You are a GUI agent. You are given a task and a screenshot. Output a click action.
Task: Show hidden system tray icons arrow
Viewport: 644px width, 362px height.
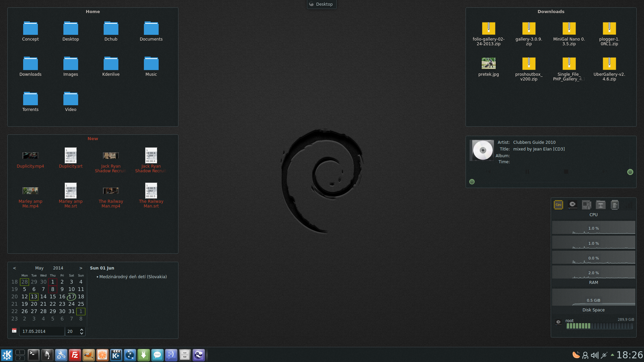(612, 355)
